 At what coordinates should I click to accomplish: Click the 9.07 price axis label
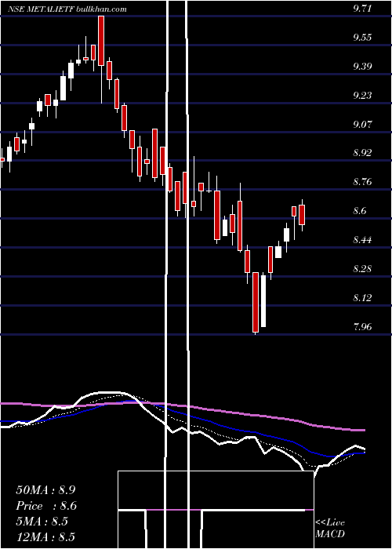(x=362, y=124)
